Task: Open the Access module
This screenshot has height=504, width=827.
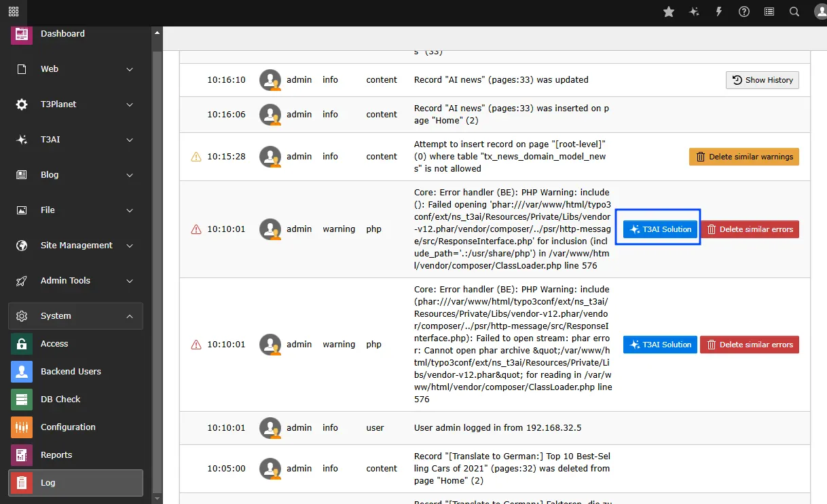Action: pyautogui.click(x=76, y=344)
